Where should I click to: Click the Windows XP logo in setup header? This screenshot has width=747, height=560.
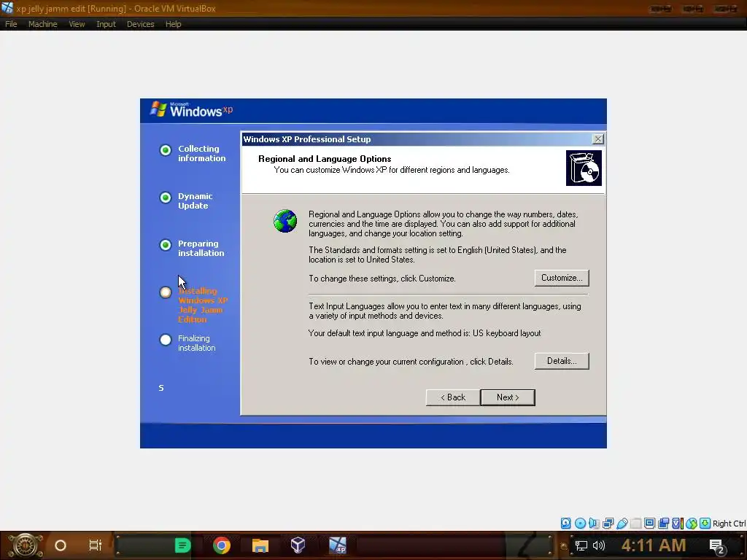(192, 110)
